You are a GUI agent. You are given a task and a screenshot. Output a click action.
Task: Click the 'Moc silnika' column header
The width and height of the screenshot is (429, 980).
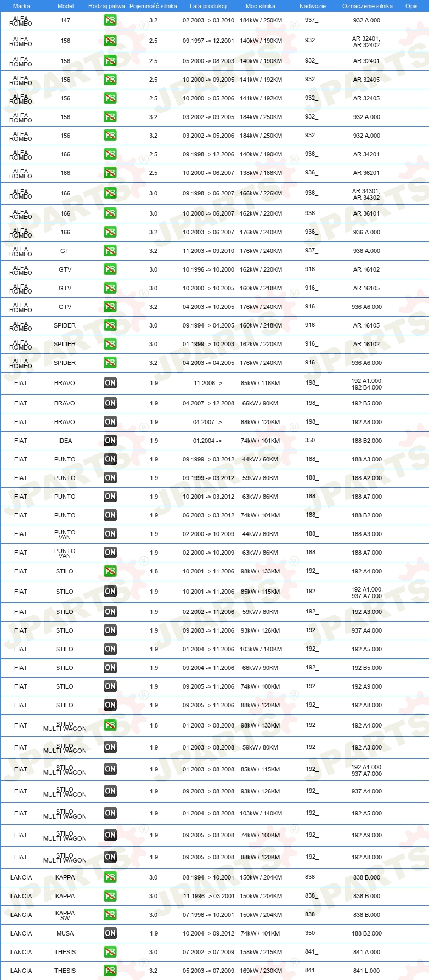[261, 6]
